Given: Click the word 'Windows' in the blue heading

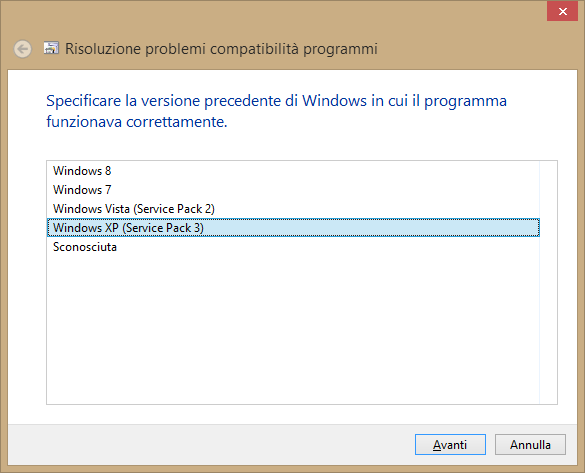Looking at the screenshot, I should pyautogui.click(x=334, y=101).
